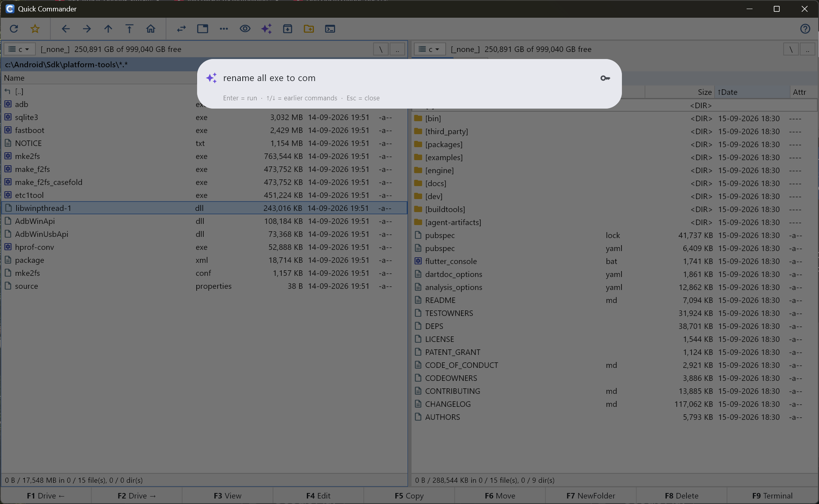Click the key icon in command prompt
Screen dimensions: 819x504
pos(605,78)
